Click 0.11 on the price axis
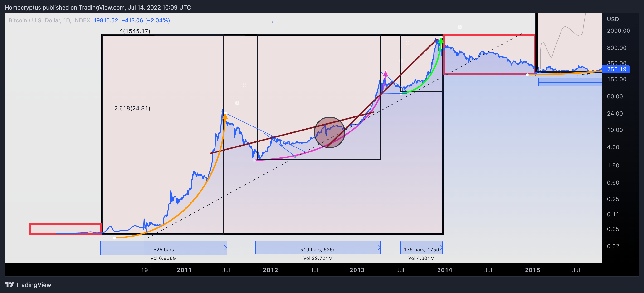The height and width of the screenshot is (293, 644). [x=613, y=214]
